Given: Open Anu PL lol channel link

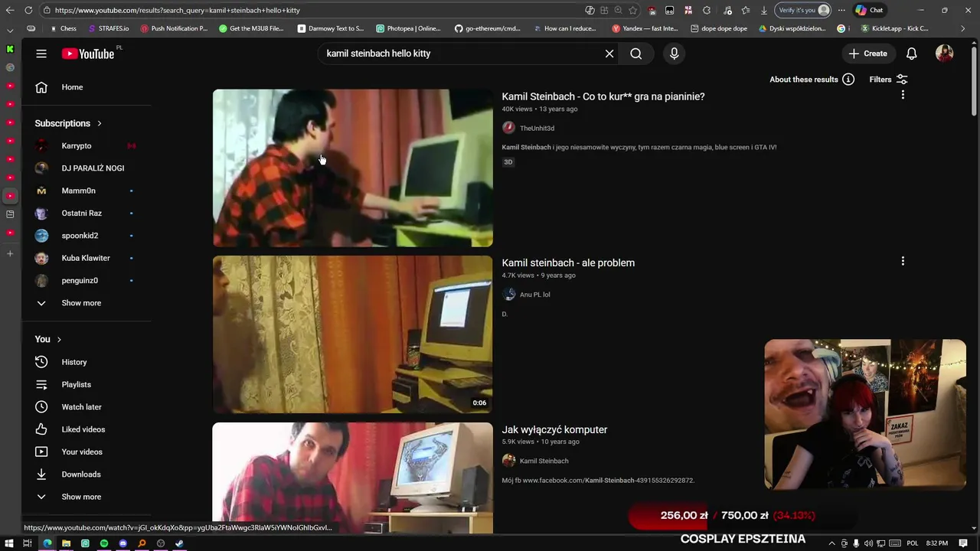Looking at the screenshot, I should click(534, 295).
